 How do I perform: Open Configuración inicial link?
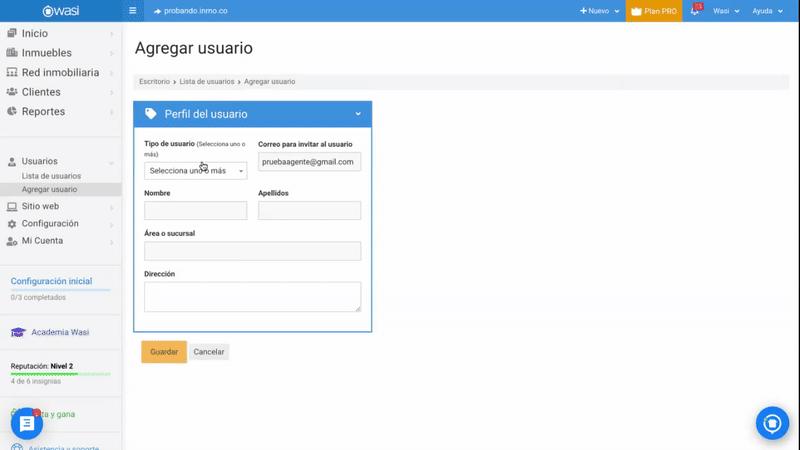52,281
